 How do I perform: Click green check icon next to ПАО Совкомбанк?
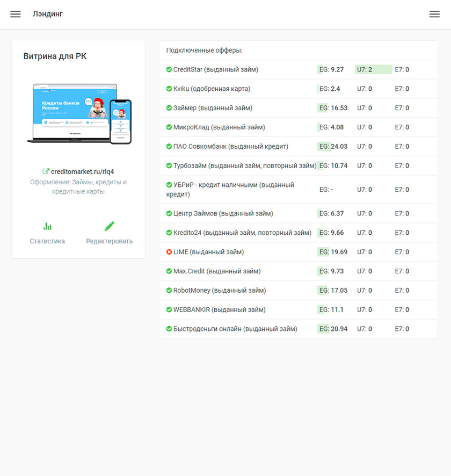[169, 146]
